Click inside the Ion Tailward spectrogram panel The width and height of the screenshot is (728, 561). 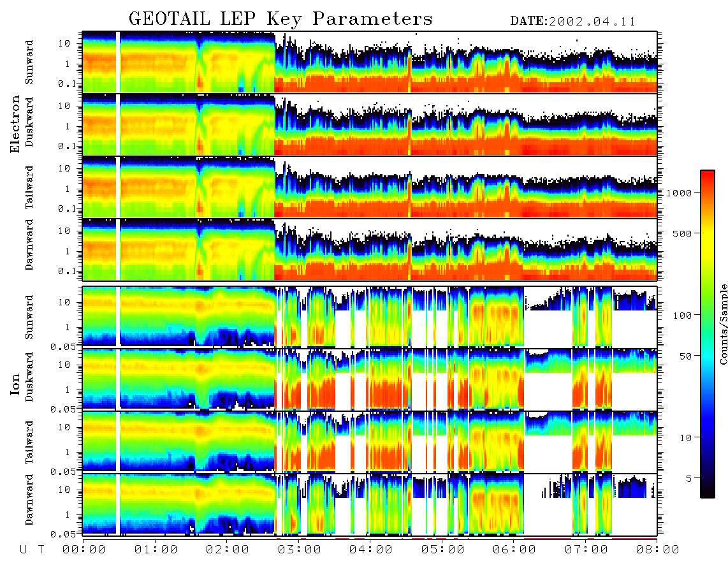click(x=370, y=441)
